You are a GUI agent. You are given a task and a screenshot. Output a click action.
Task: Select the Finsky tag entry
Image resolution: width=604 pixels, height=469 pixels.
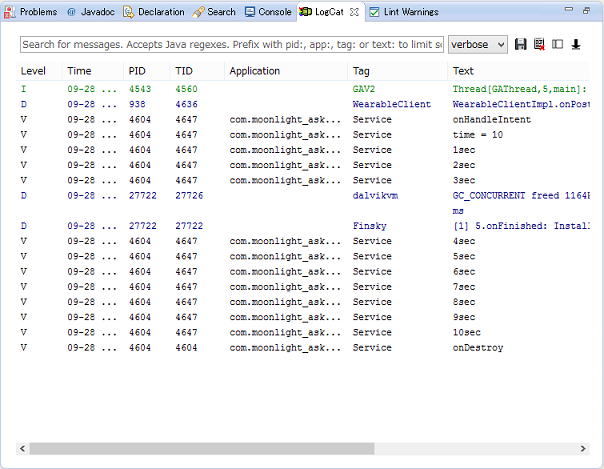click(x=369, y=226)
